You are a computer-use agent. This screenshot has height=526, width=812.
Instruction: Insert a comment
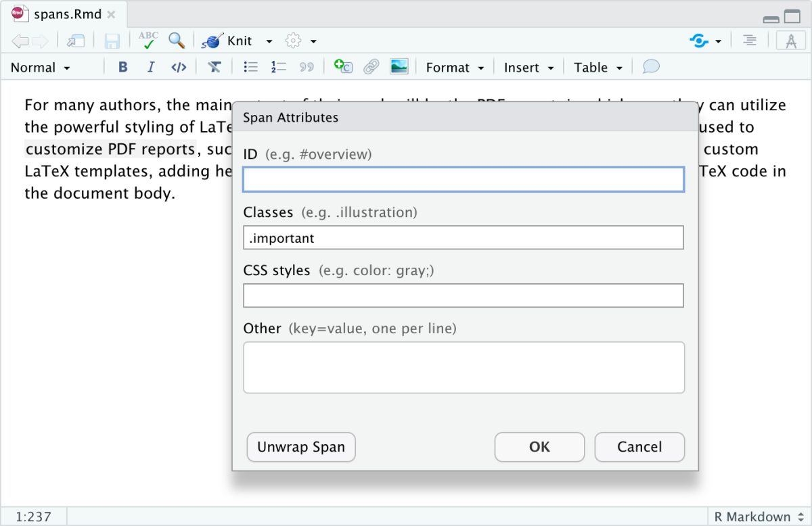click(x=651, y=67)
